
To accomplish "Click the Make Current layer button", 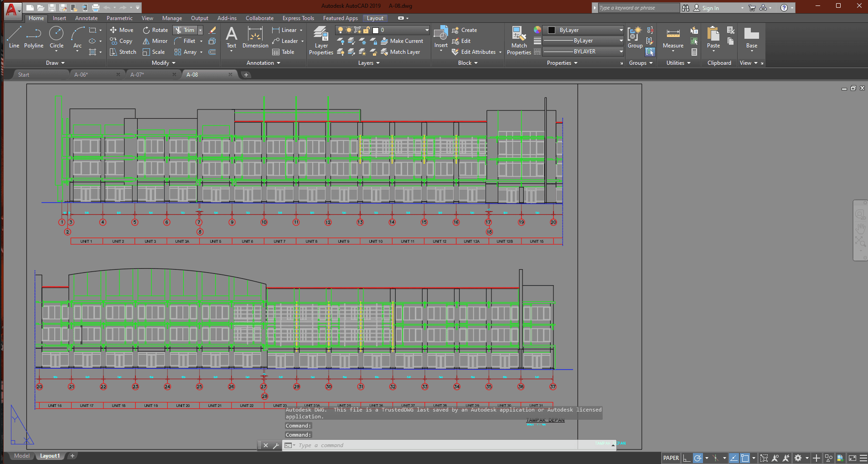I will point(402,41).
